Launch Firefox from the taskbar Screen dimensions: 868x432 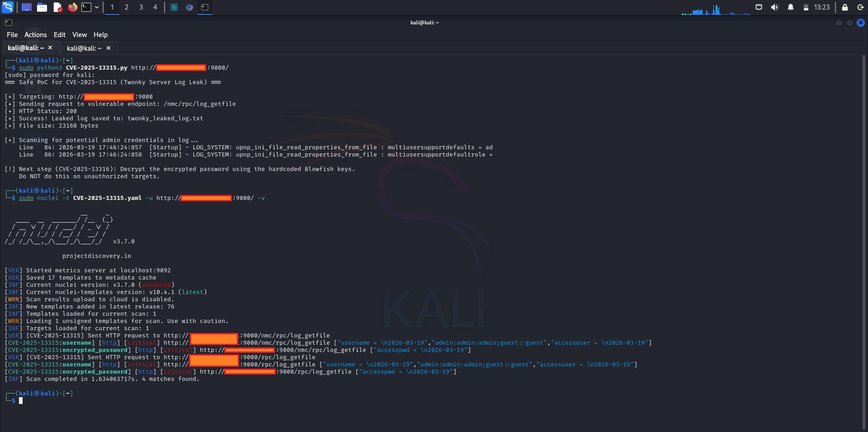tap(72, 7)
